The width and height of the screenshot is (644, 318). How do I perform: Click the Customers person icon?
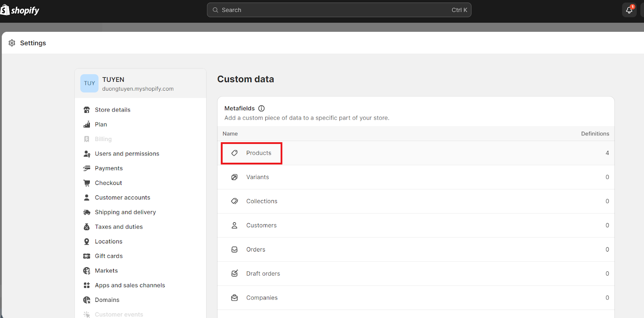(x=235, y=225)
